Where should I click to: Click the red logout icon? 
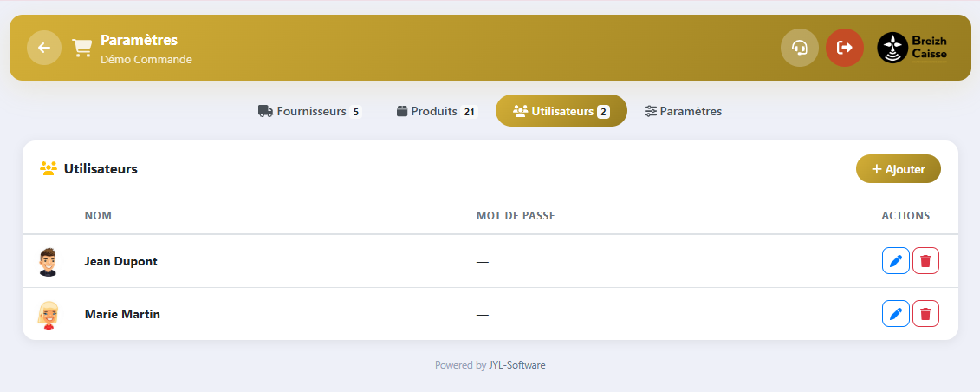(844, 48)
